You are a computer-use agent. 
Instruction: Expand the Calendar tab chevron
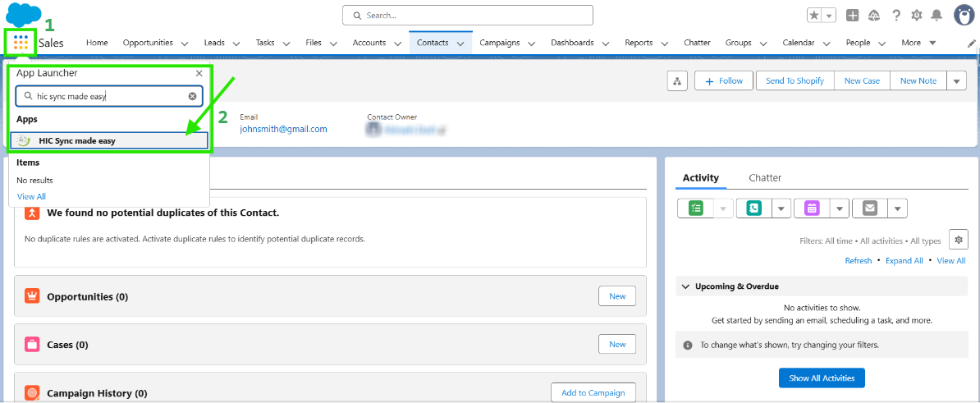point(827,44)
